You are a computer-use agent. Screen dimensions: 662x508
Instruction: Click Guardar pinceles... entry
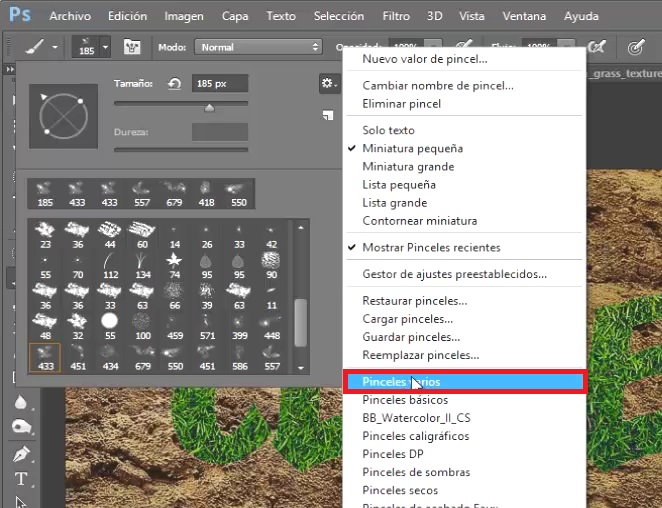pyautogui.click(x=411, y=337)
